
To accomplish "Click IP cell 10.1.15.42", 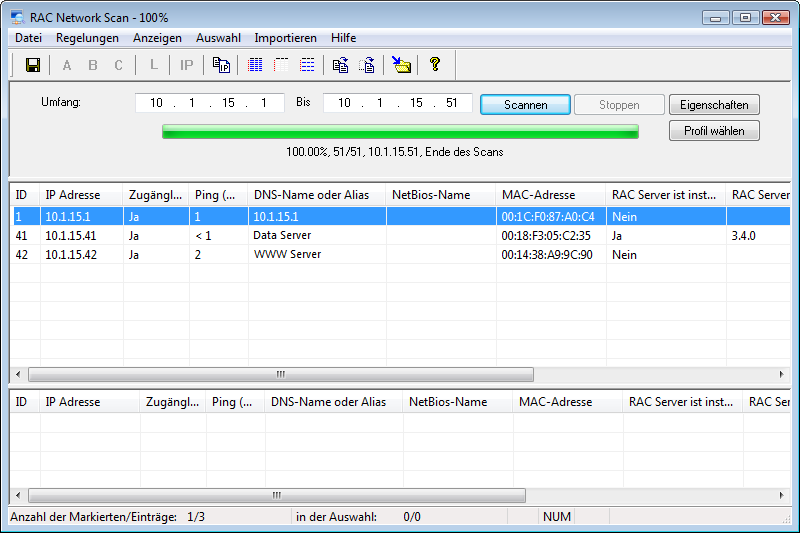I will tap(71, 255).
